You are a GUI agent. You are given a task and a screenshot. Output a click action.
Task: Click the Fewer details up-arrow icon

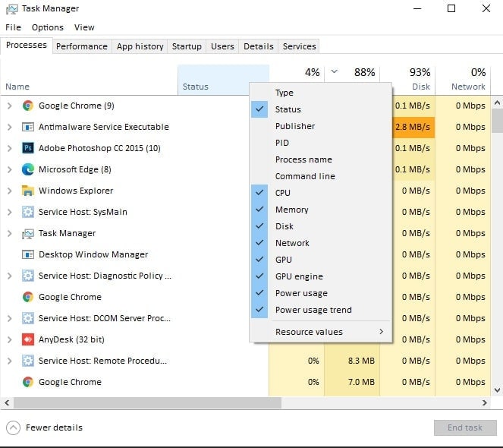pos(13,427)
